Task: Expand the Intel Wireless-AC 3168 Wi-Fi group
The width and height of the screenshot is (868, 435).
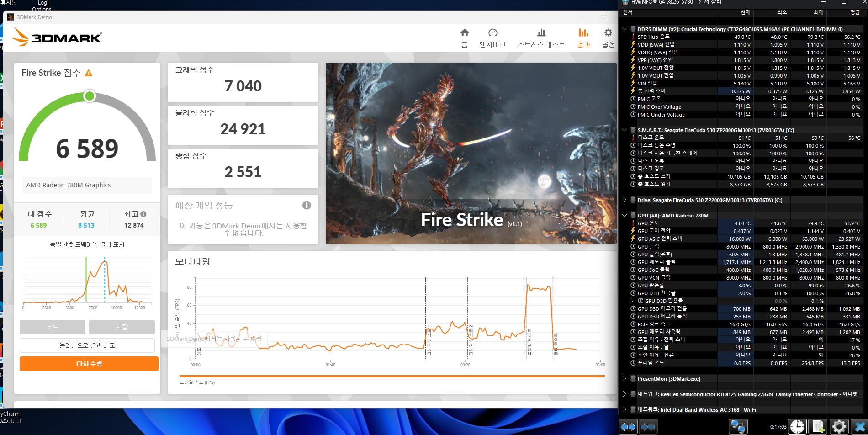Action: coord(625,409)
